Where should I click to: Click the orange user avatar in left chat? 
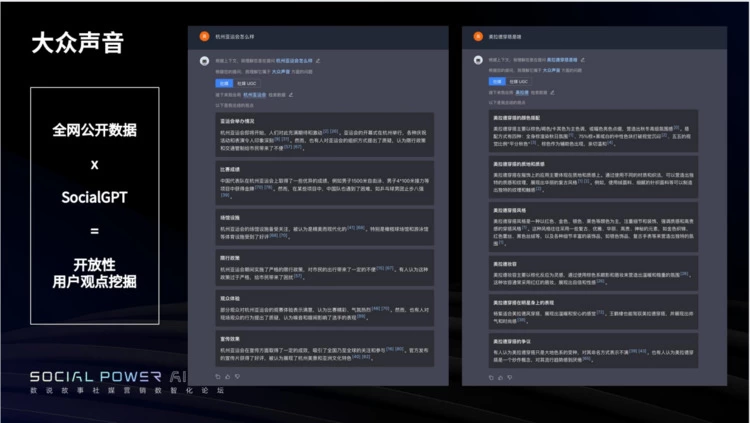pyautogui.click(x=205, y=36)
